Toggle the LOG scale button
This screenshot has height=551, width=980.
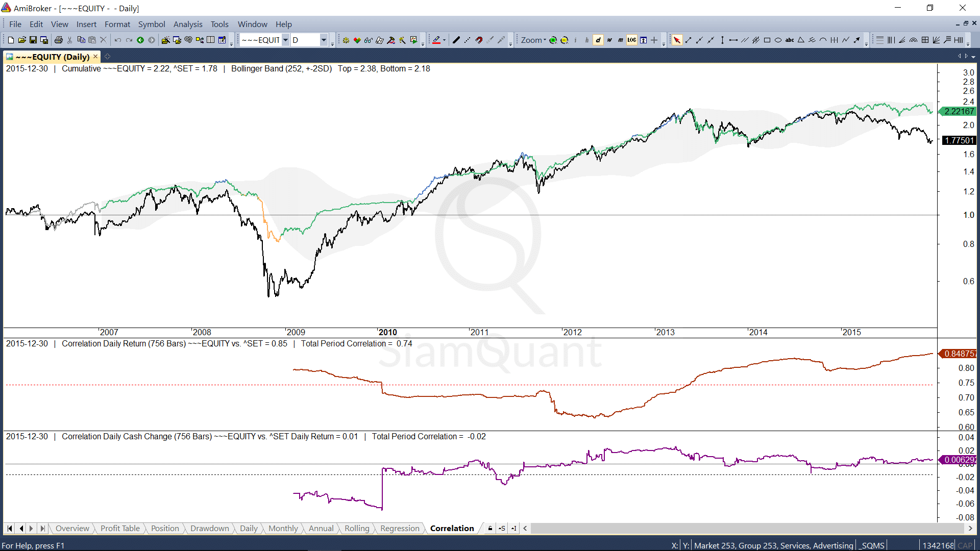point(632,40)
